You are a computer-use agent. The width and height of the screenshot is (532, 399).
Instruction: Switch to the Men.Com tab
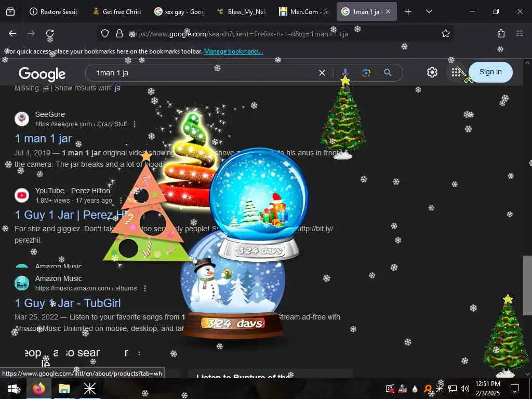pos(304,11)
